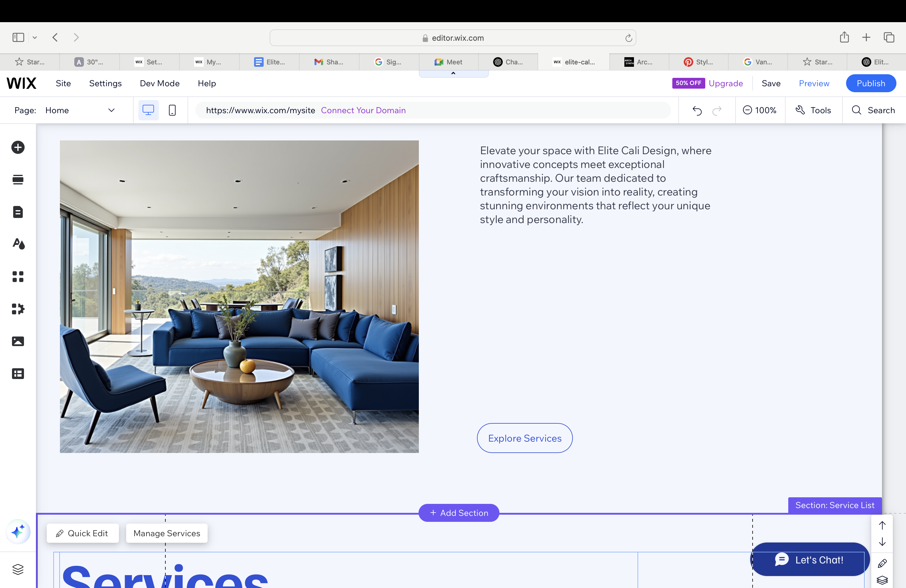Screen dimensions: 906x588
Task: Click the Add Section button
Action: [459, 513]
